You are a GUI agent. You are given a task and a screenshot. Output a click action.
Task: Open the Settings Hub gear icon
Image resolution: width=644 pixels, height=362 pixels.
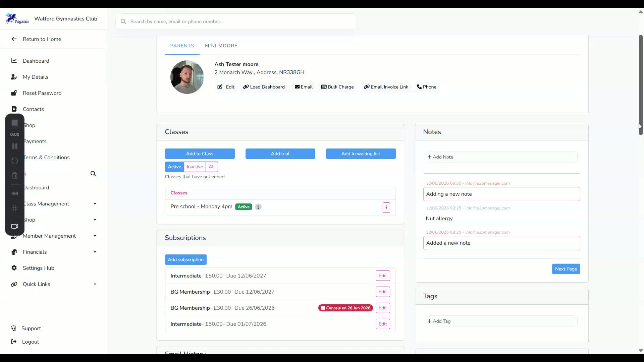(14, 268)
